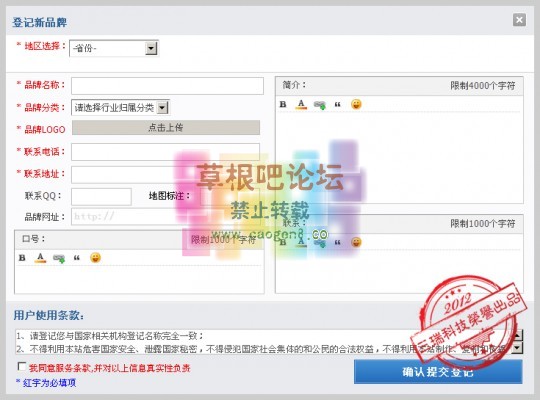Open font color tool in 简介 editor
The image size is (540, 400).
(x=301, y=104)
